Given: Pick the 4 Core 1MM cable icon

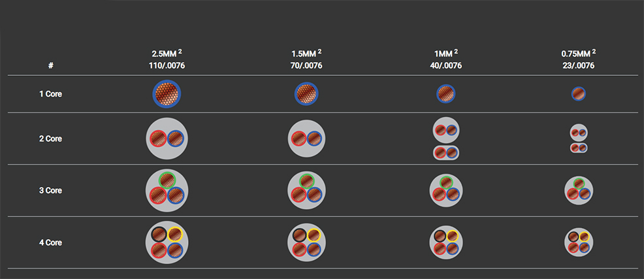Looking at the screenshot, I should pos(446,242).
